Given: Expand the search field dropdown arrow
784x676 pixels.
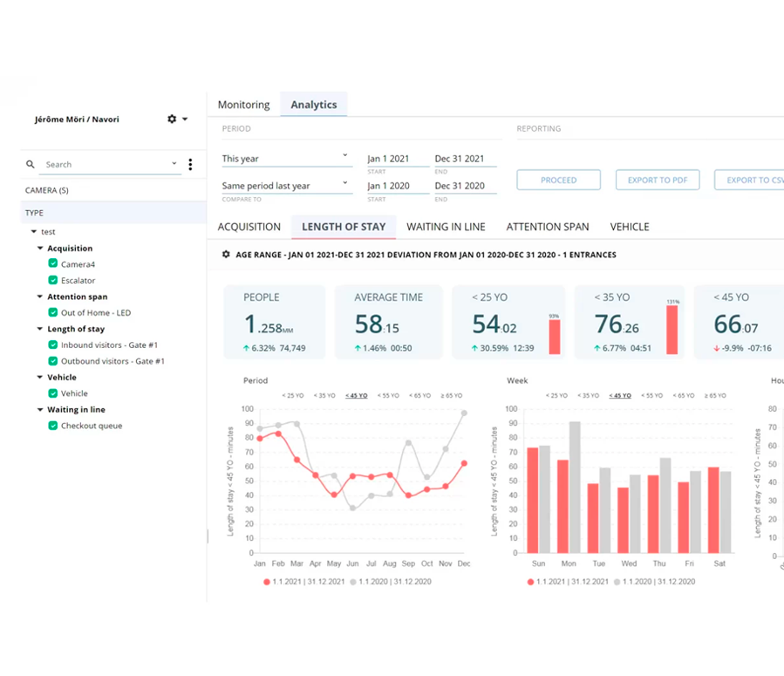Looking at the screenshot, I should 174,163.
